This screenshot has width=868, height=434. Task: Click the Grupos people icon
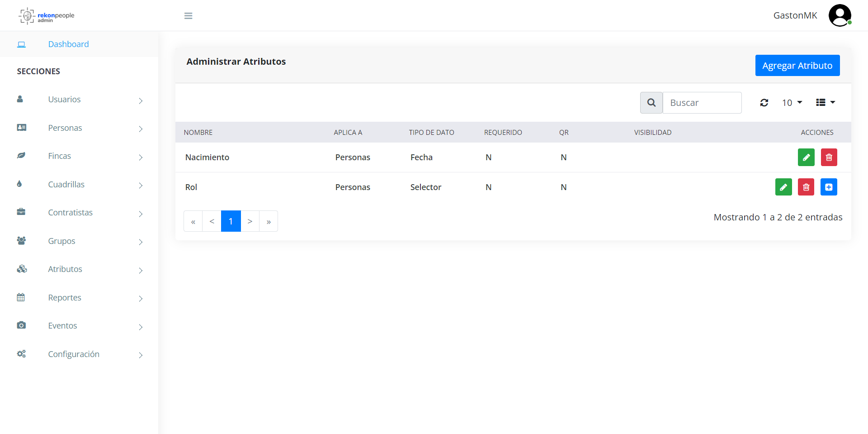coord(21,240)
